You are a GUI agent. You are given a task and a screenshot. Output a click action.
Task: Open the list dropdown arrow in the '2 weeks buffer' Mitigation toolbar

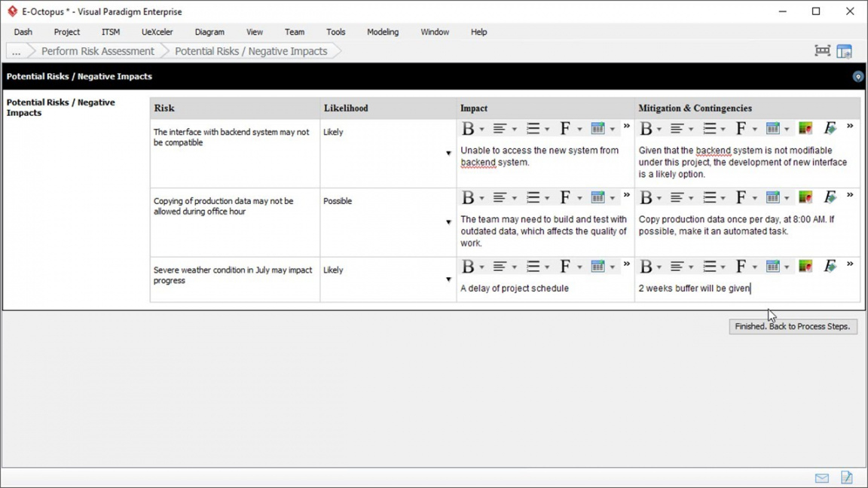723,267
